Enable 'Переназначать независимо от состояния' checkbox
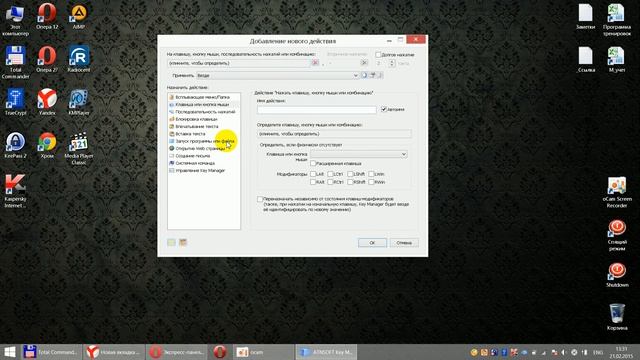The height and width of the screenshot is (360, 640). [x=260, y=199]
